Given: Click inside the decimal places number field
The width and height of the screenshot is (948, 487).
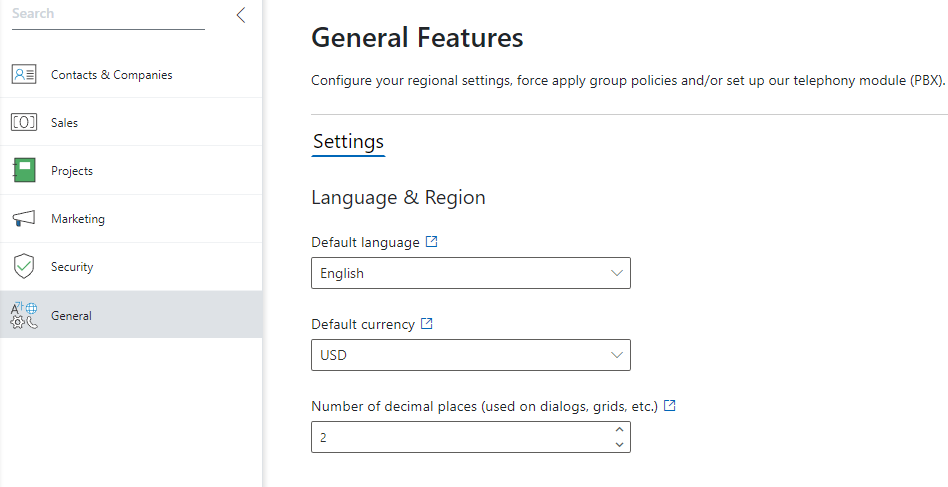Looking at the screenshot, I should [x=463, y=437].
